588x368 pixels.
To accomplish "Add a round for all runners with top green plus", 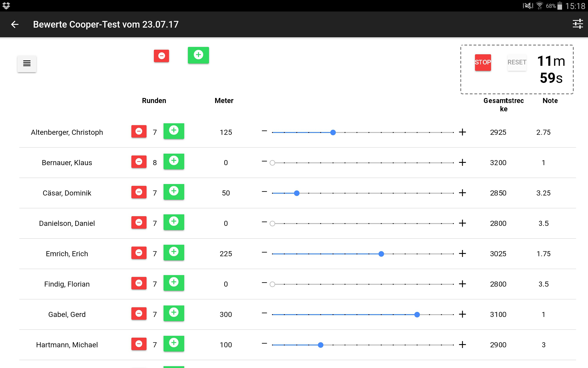I will pos(198,55).
